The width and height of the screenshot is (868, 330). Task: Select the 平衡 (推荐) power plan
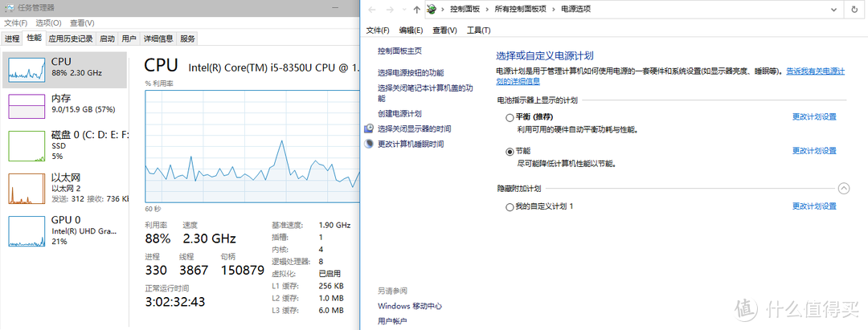(x=510, y=116)
